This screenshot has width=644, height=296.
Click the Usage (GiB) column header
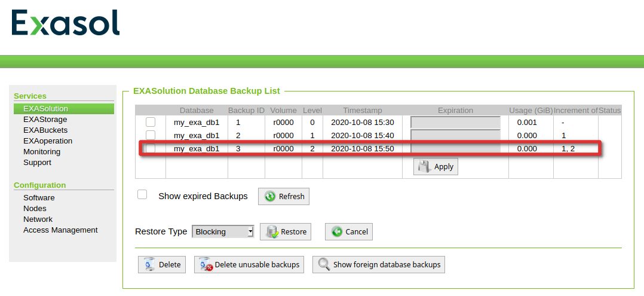[x=531, y=110]
